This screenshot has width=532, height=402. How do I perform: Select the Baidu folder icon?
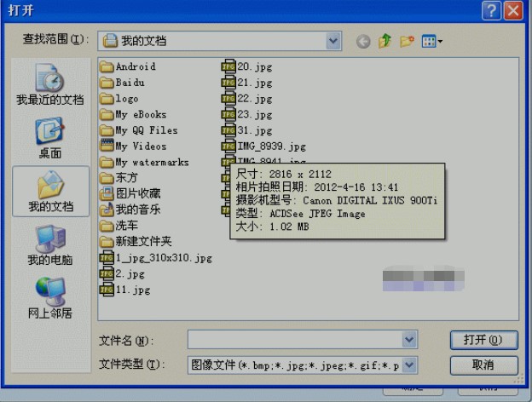[x=107, y=83]
